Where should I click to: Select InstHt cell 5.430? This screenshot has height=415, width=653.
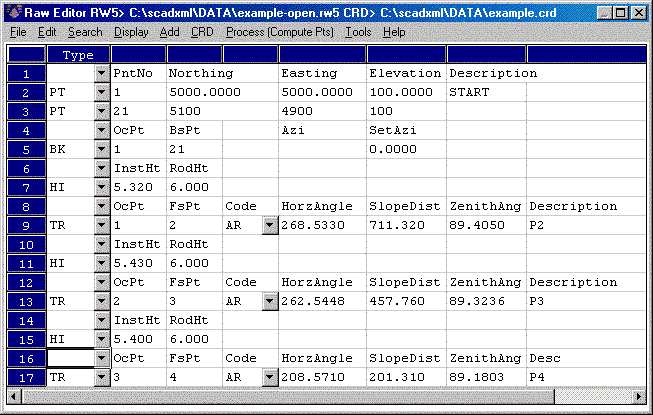pos(139,263)
